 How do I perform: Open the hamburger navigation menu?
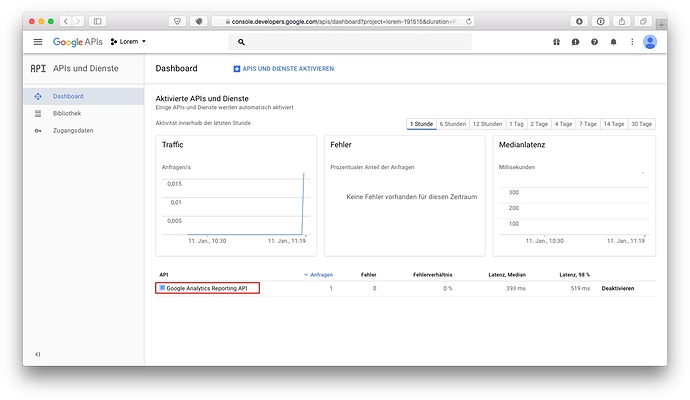click(x=38, y=42)
